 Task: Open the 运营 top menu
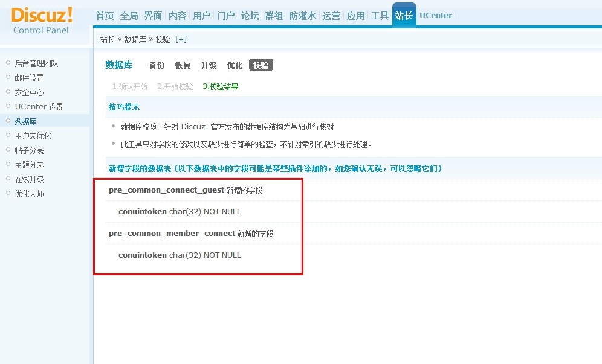(x=331, y=16)
